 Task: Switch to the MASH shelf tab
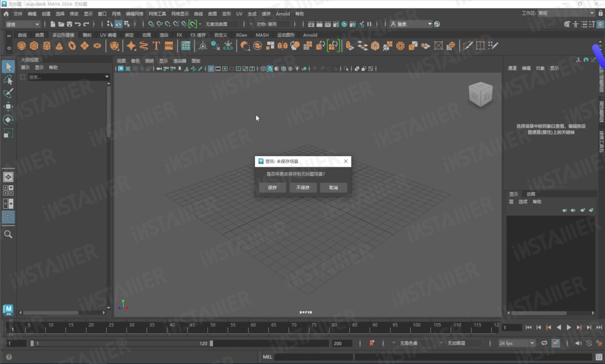(x=262, y=35)
